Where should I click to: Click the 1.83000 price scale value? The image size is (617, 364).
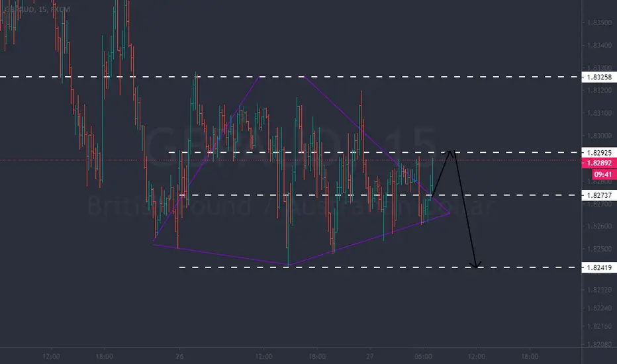599,136
